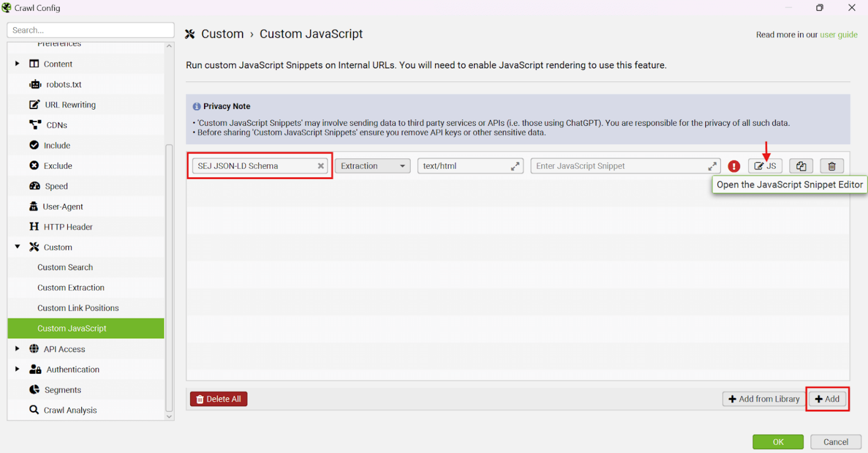Click the Add from Library button
This screenshot has height=453, width=868.
(763, 399)
